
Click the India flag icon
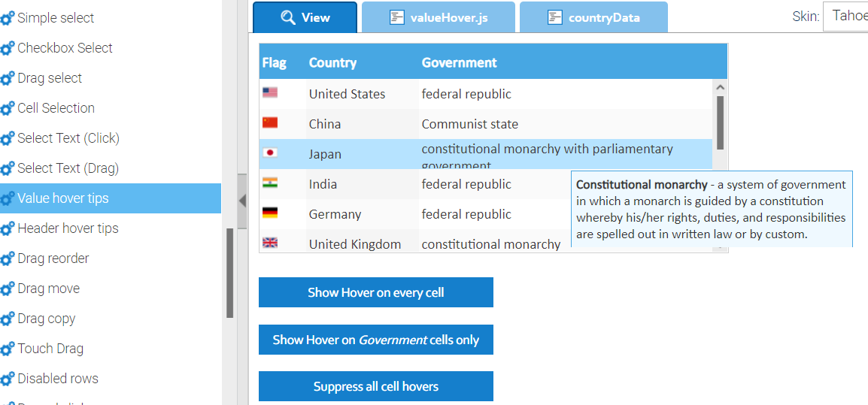(x=269, y=183)
